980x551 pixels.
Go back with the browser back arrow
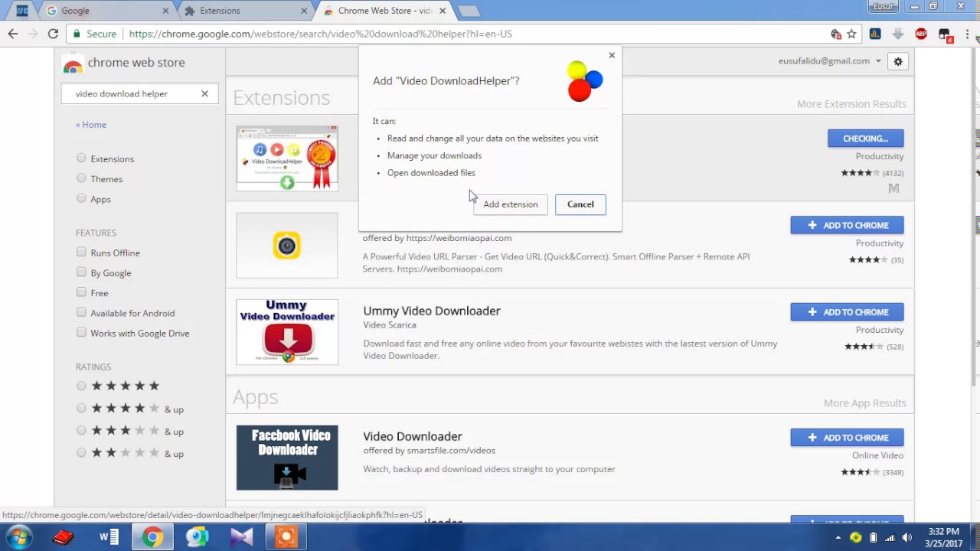pyautogui.click(x=12, y=34)
